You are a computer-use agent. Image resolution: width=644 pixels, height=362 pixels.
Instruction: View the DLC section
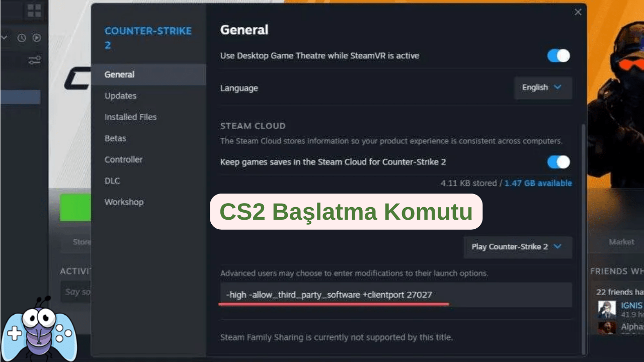112,180
